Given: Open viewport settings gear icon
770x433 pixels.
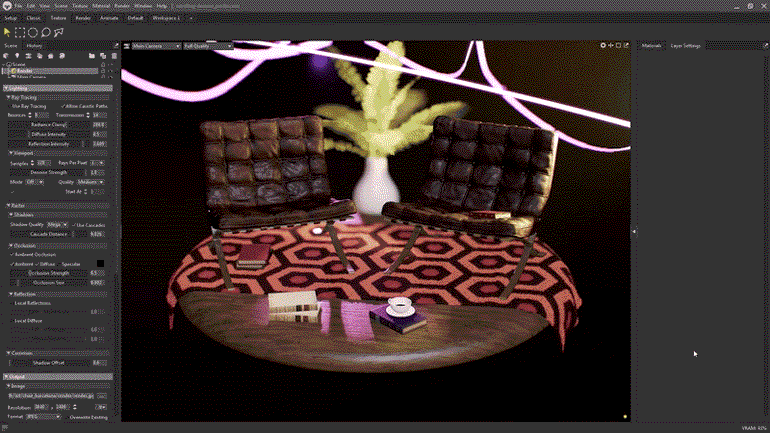Looking at the screenshot, I should (x=603, y=45).
